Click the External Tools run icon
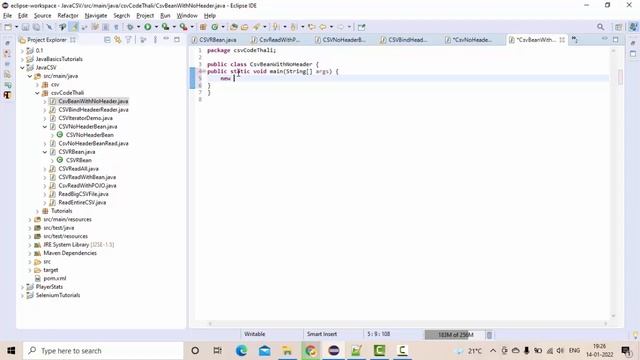Image resolution: width=640 pixels, height=360 pixels. (184, 27)
